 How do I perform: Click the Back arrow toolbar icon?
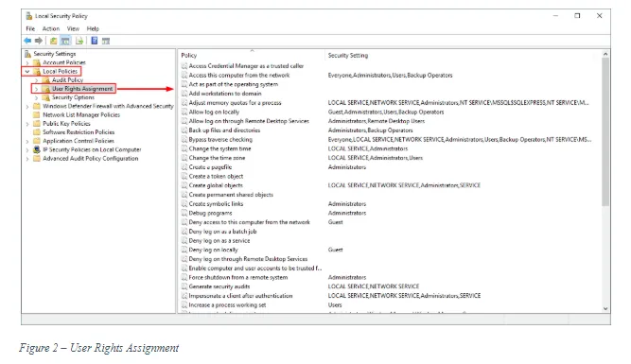[27, 41]
